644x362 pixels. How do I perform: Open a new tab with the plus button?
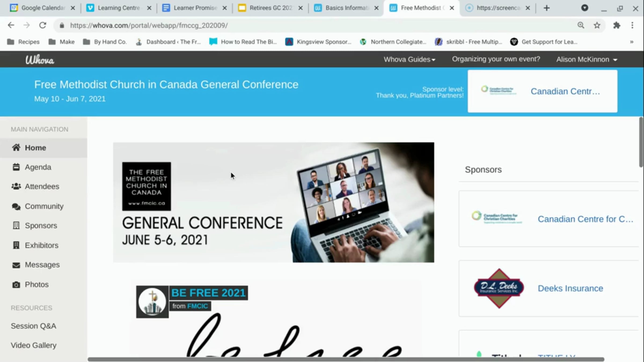coord(547,8)
